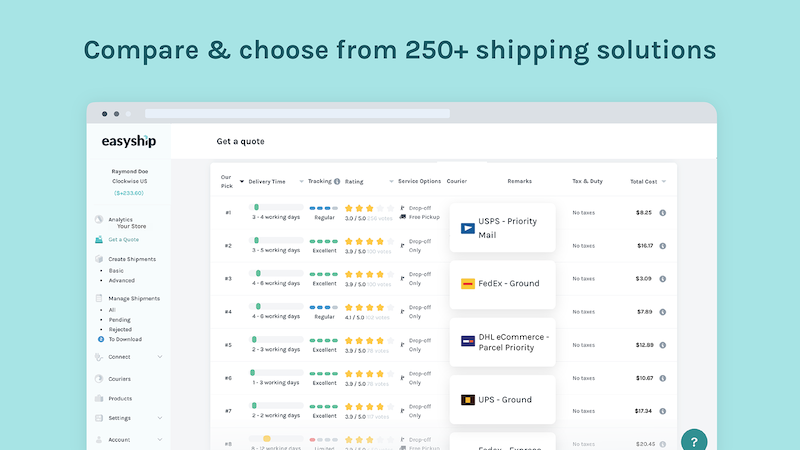Click delivery time bar for 2 - 3 working days
This screenshot has height=450, width=800.
(276, 339)
